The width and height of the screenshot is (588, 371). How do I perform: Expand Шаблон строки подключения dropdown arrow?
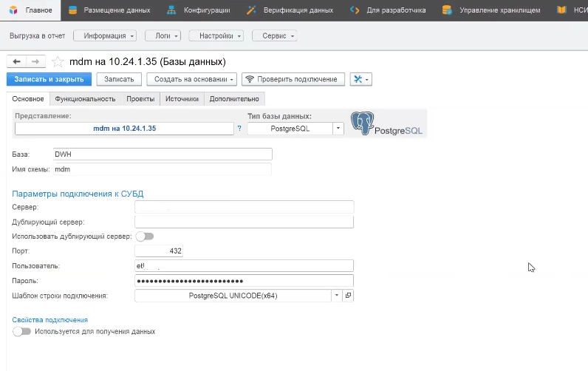pyautogui.click(x=337, y=296)
